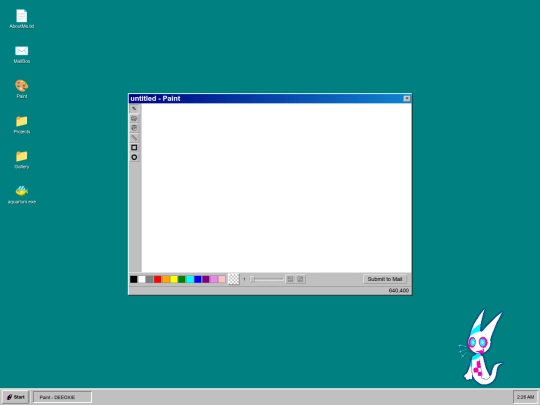Image resolution: width=540 pixels, height=405 pixels.
Task: Click the Paint taskbar window button
Action: pos(62,397)
